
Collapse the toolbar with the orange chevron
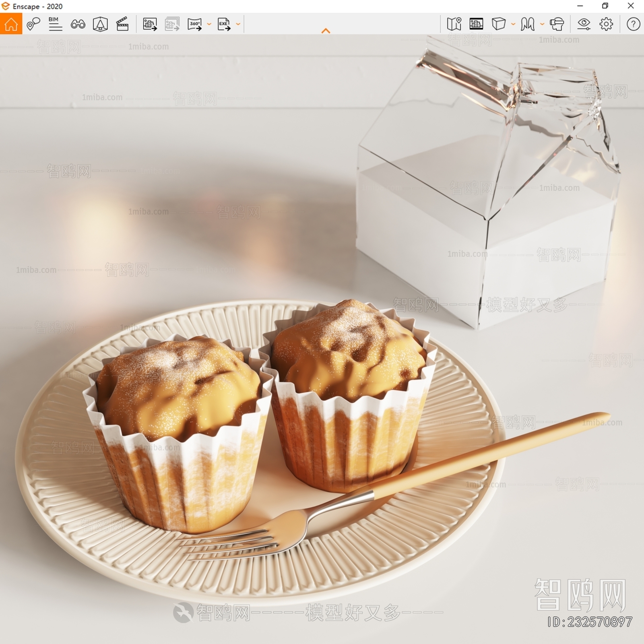point(326,31)
